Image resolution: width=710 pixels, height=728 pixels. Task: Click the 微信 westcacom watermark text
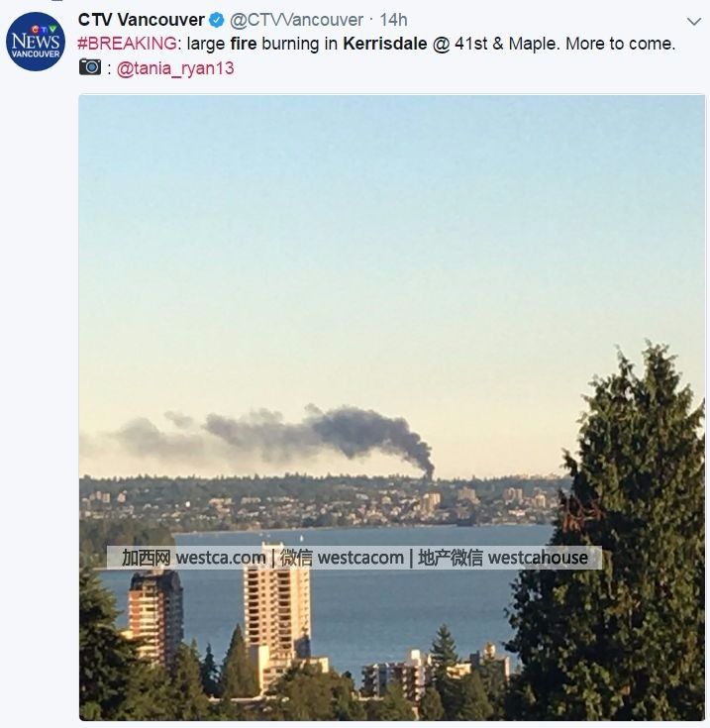click(x=342, y=558)
